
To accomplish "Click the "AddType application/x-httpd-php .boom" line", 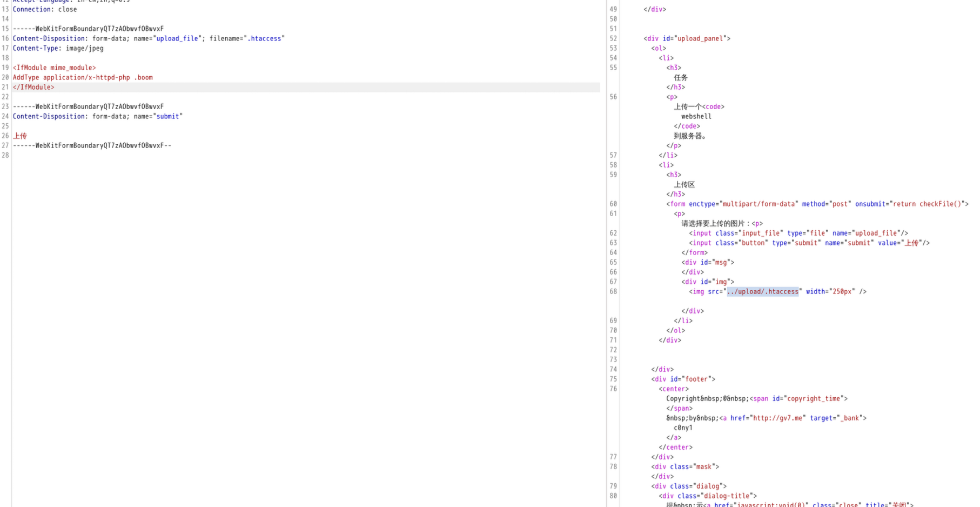I will [83, 77].
